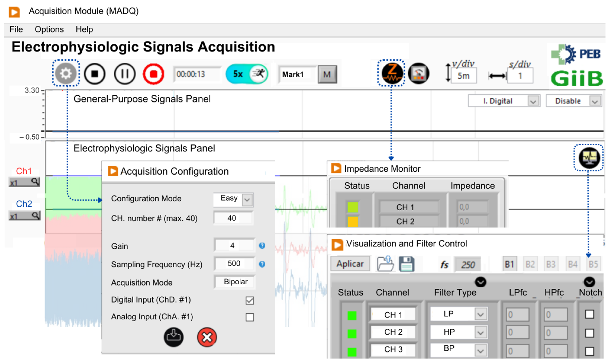Click the s/div horizontal scale arrow icon

point(497,76)
